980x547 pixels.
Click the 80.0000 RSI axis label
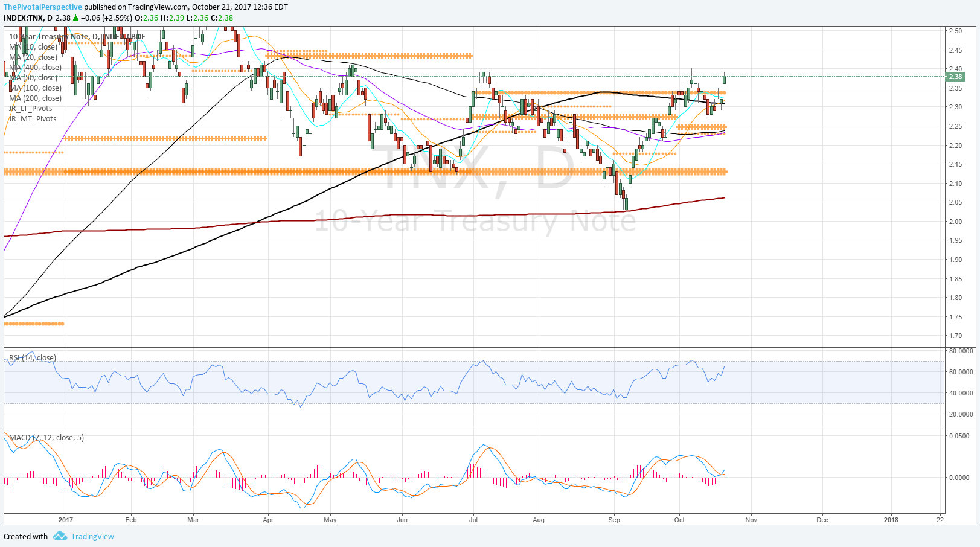[961, 351]
